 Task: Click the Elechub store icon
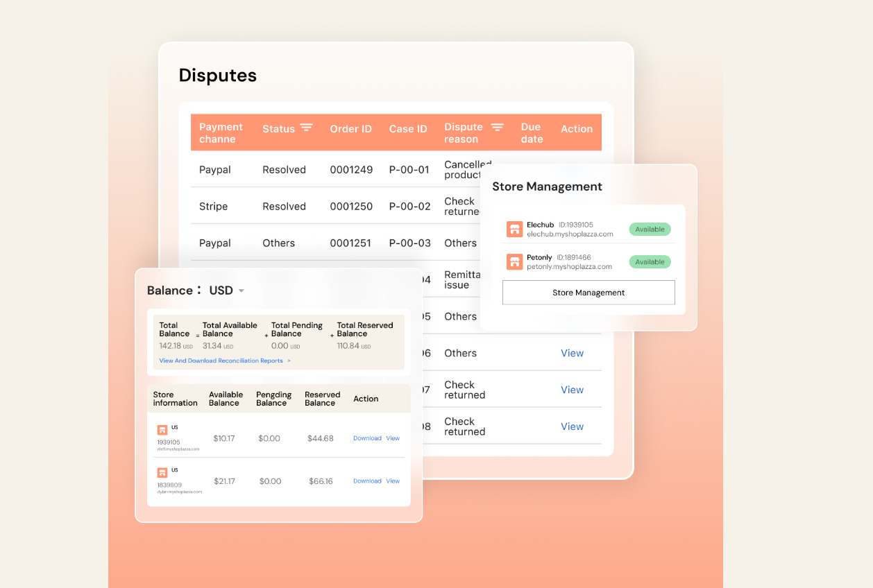(514, 230)
